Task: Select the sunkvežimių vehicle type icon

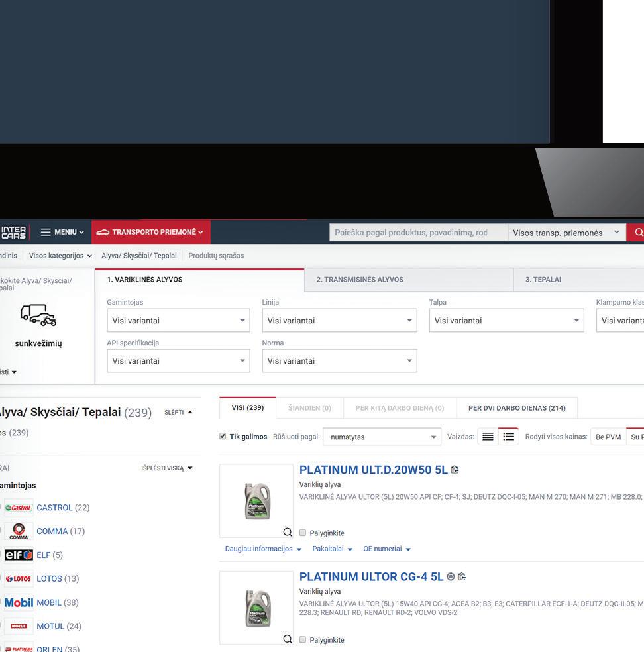Action: [38, 316]
